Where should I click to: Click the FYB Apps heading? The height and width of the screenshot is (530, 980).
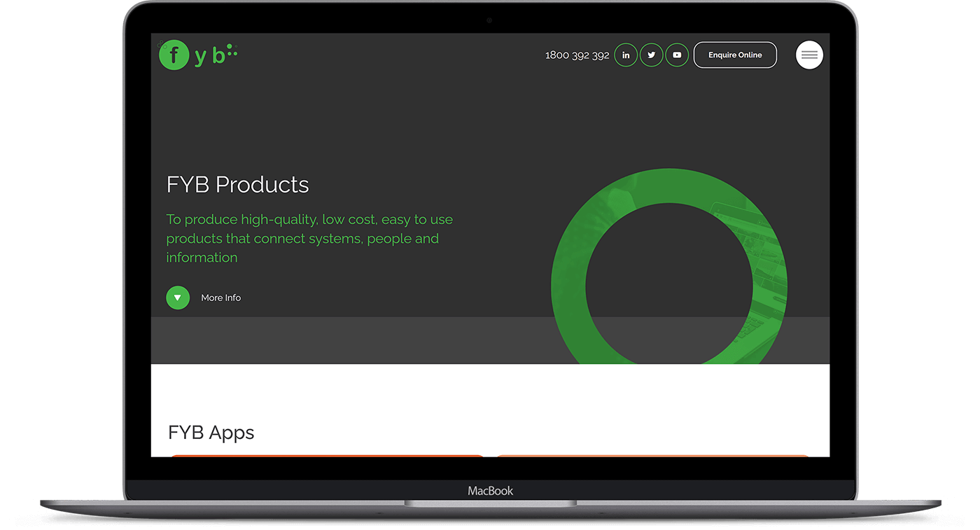click(211, 432)
